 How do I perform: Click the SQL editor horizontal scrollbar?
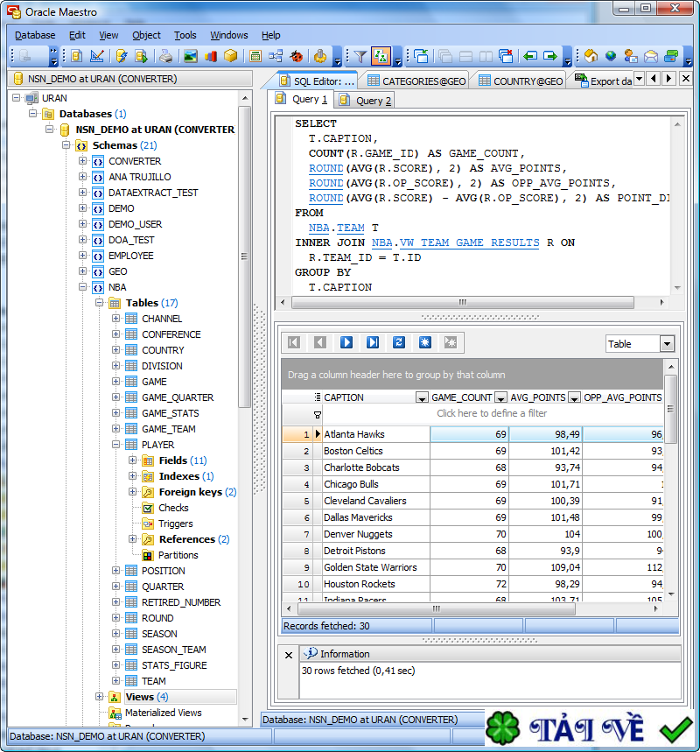[462, 302]
